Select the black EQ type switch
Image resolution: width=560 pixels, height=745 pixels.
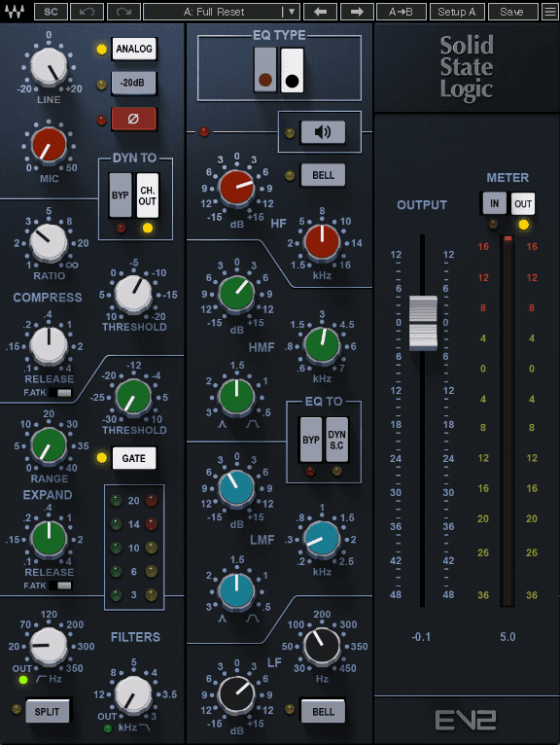pos(292,70)
